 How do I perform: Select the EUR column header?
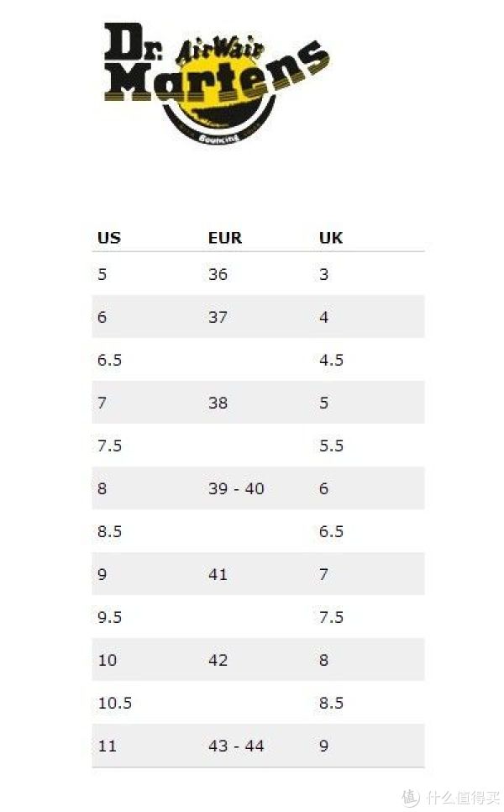pyautogui.click(x=225, y=238)
